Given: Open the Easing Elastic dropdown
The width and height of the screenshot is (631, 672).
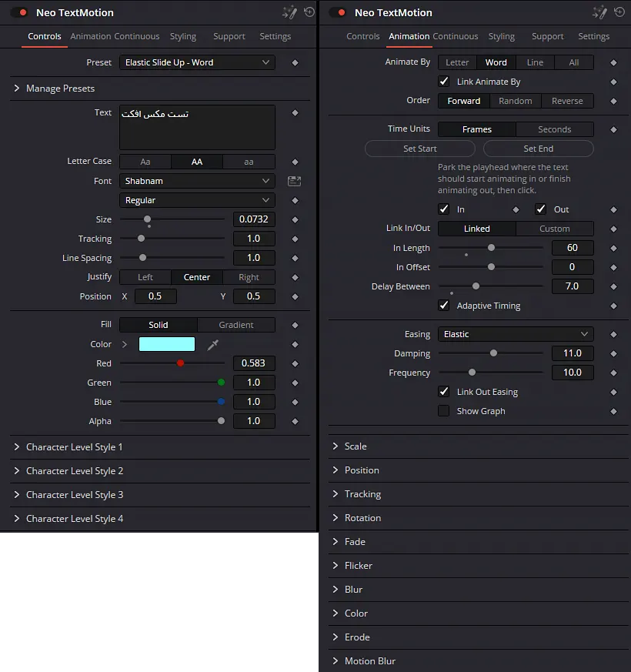Looking at the screenshot, I should point(516,334).
